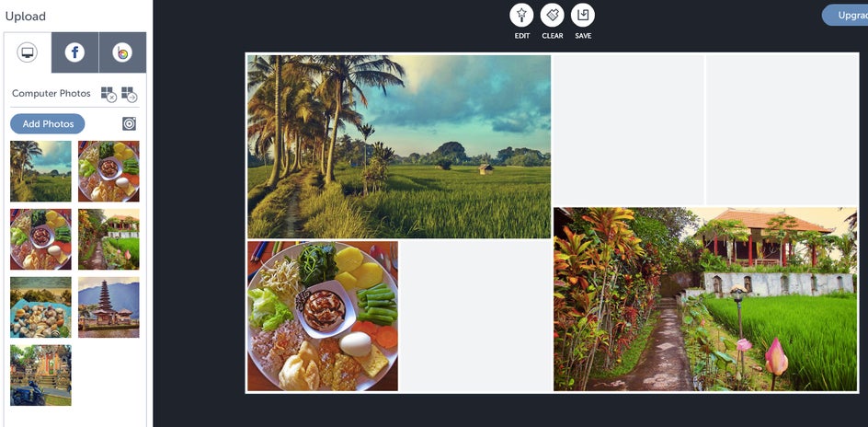Viewport: 868px width, 427px height.
Task: Click the Edit magic wand icon
Action: (521, 16)
